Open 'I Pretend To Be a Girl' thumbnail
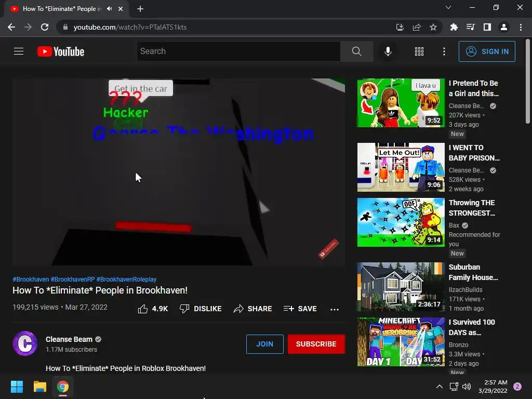This screenshot has width=532, height=399. (401, 103)
